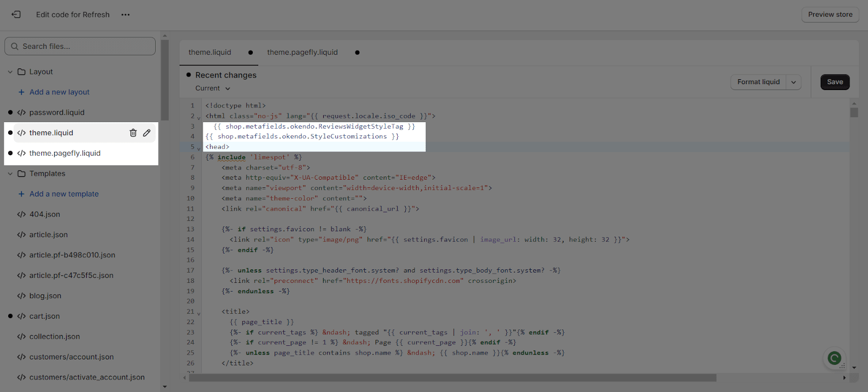This screenshot has height=392, width=868.
Task: Delete theme.liquid with the trash icon
Action: 133,133
